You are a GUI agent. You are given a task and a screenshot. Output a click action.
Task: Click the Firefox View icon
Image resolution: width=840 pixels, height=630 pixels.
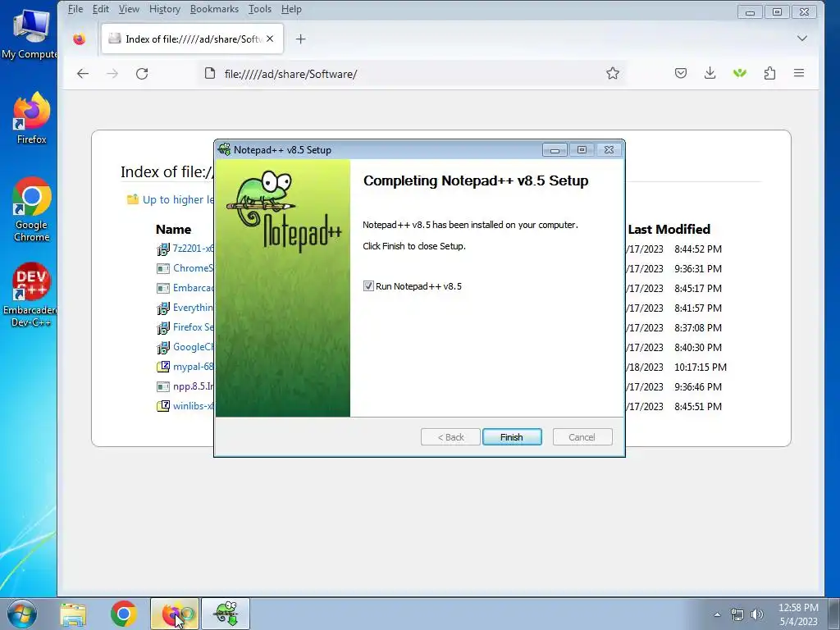click(x=80, y=39)
